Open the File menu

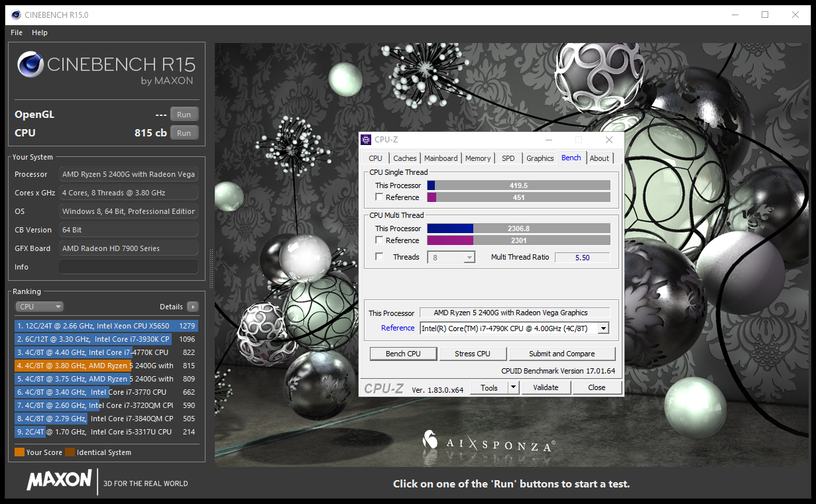point(17,32)
